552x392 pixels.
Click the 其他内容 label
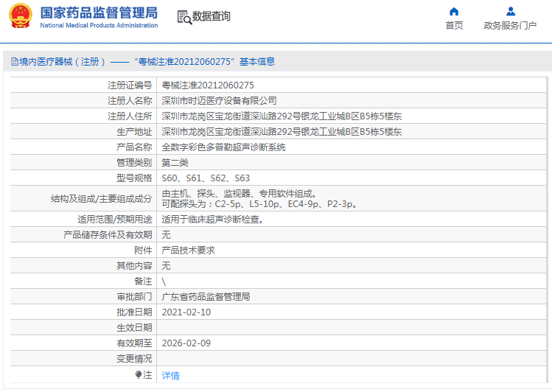[134, 266]
